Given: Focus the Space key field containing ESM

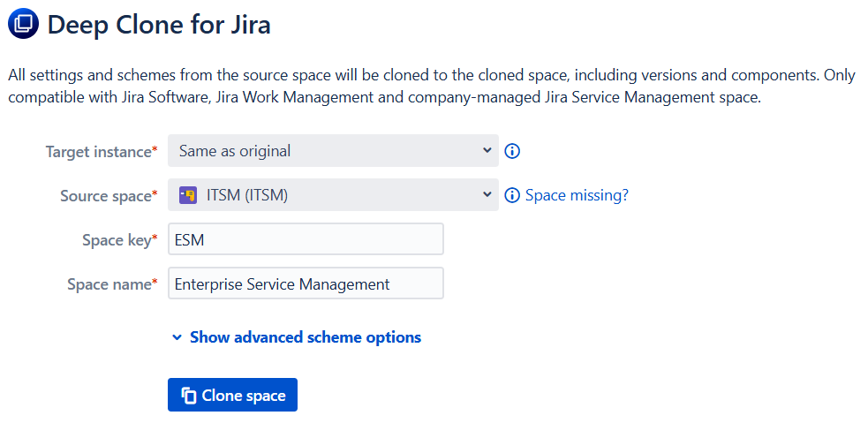Looking at the screenshot, I should click(x=306, y=239).
